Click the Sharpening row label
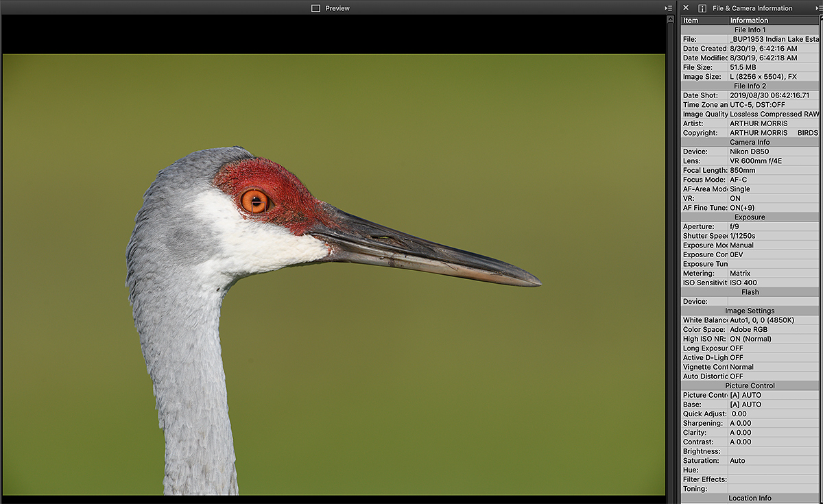The width and height of the screenshot is (823, 504). tap(704, 423)
